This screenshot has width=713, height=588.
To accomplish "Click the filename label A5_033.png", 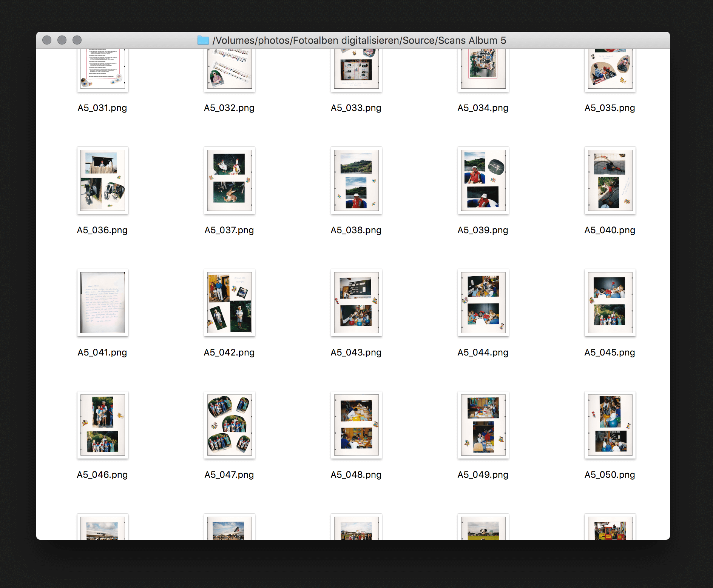I will pos(356,108).
